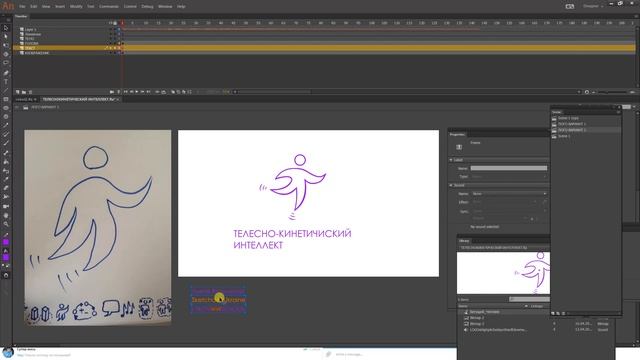Add a scene in Scene panel
The image size is (640, 360).
pyautogui.click(x=553, y=313)
